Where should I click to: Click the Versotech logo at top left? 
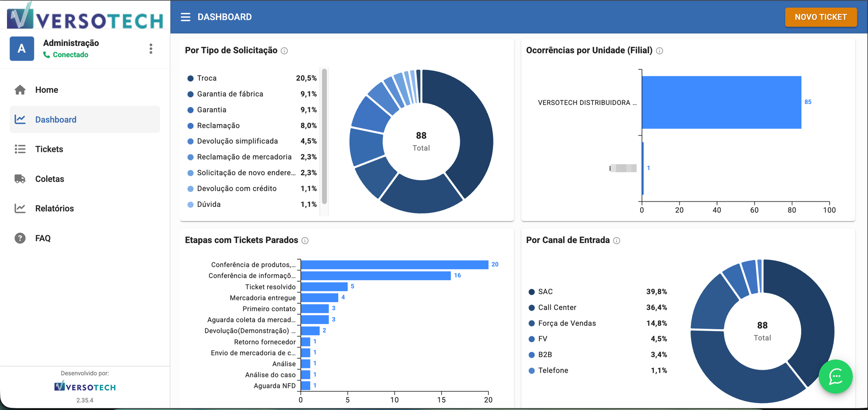click(85, 16)
